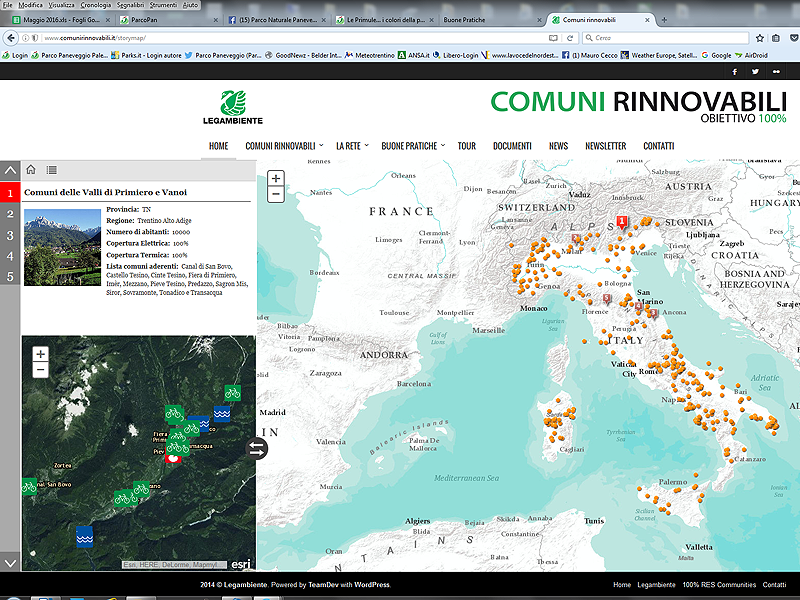
Task: Switch to the Buone Pratiche tab
Action: tap(491, 20)
